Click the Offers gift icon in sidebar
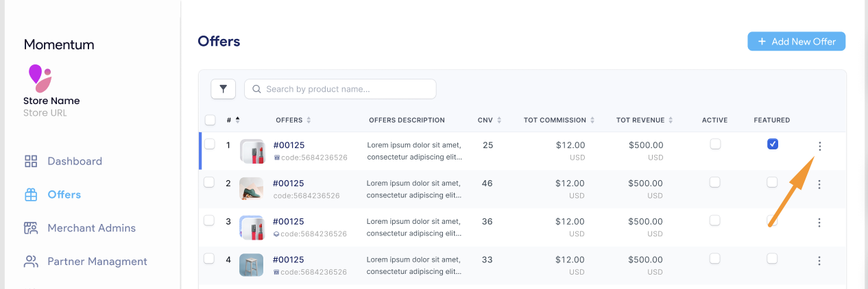Image resolution: width=868 pixels, height=289 pixels. coord(31,195)
